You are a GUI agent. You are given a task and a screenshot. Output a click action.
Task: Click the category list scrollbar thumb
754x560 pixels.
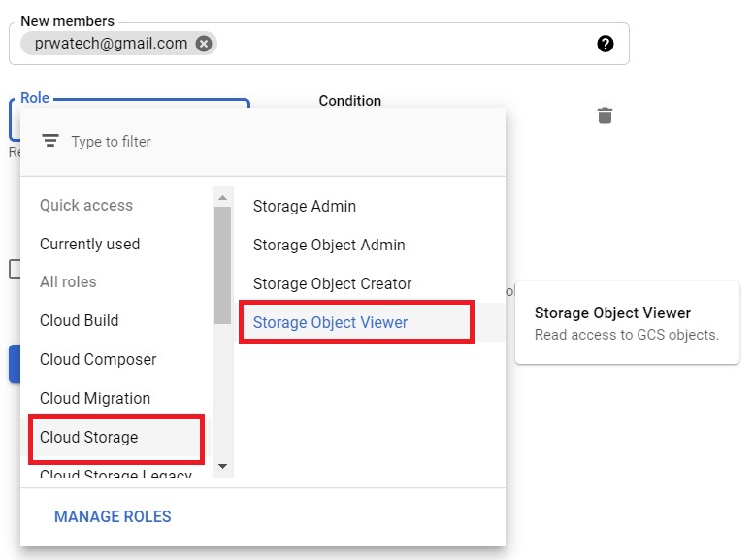tap(222, 266)
